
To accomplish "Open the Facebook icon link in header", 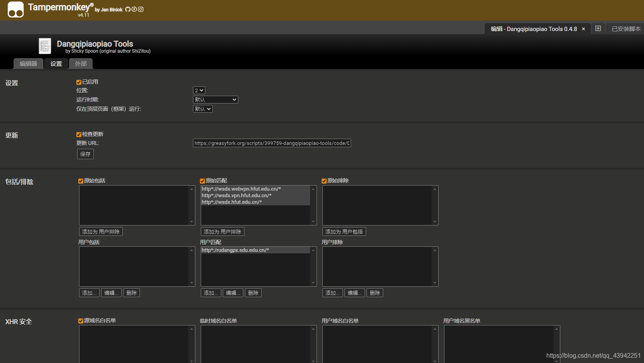I will (134, 9).
